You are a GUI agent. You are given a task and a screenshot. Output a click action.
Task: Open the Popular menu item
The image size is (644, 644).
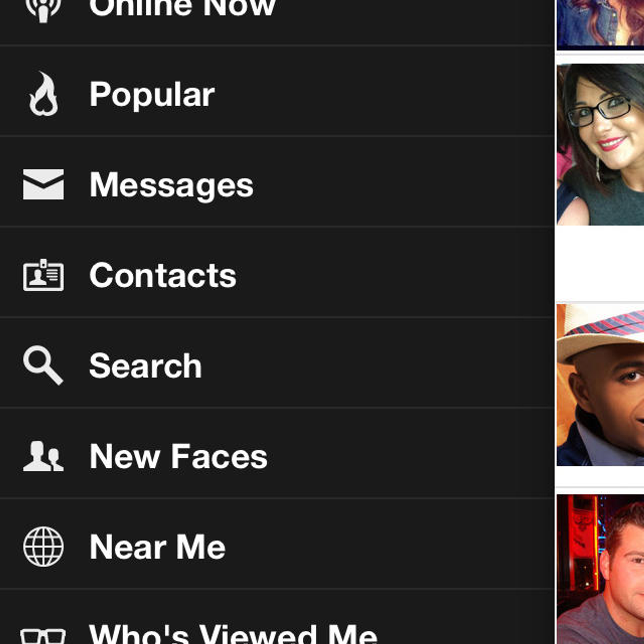277,91
